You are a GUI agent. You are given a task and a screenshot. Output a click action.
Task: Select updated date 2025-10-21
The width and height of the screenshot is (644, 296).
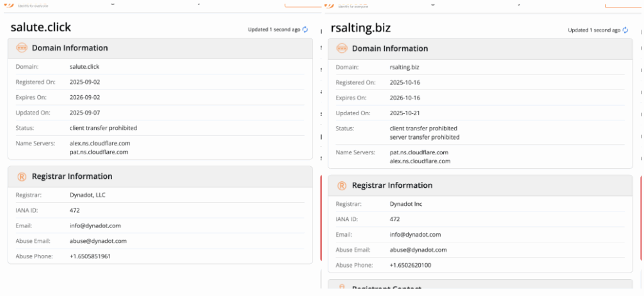pos(404,113)
